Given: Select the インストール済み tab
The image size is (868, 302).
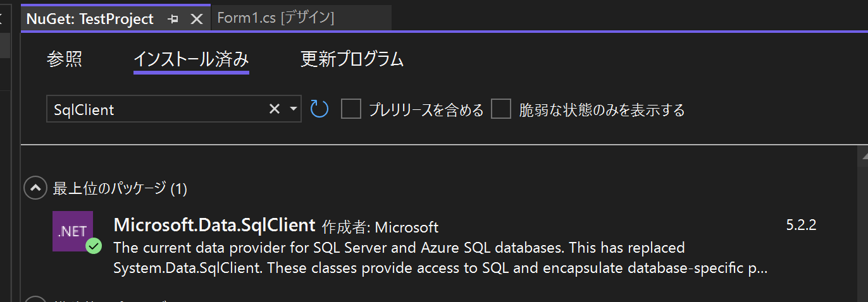Looking at the screenshot, I should point(191,59).
